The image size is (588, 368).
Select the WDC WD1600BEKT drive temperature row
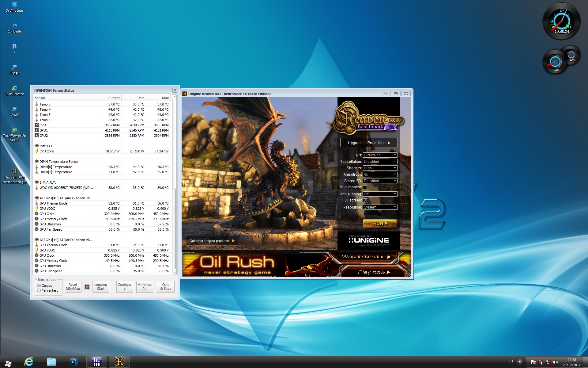102,188
